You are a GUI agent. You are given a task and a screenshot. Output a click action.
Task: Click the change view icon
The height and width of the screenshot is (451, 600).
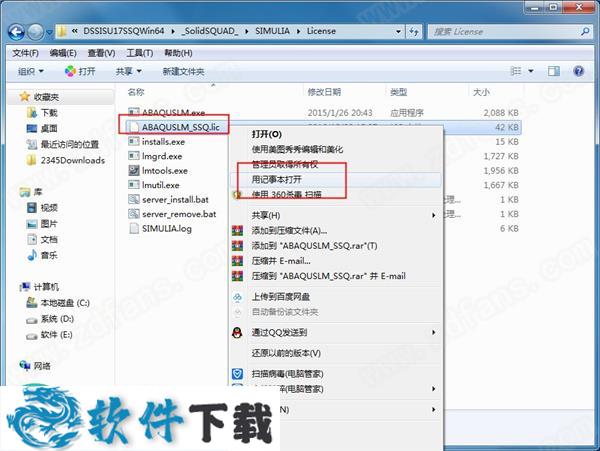tap(516, 71)
